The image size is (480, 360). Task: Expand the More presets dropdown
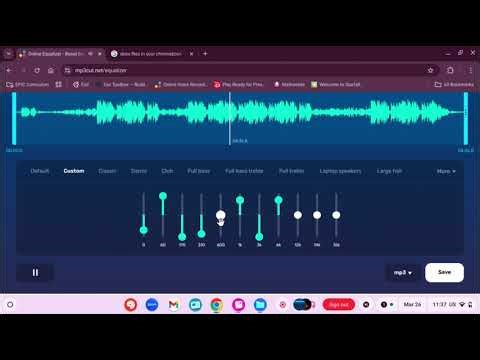pos(446,171)
